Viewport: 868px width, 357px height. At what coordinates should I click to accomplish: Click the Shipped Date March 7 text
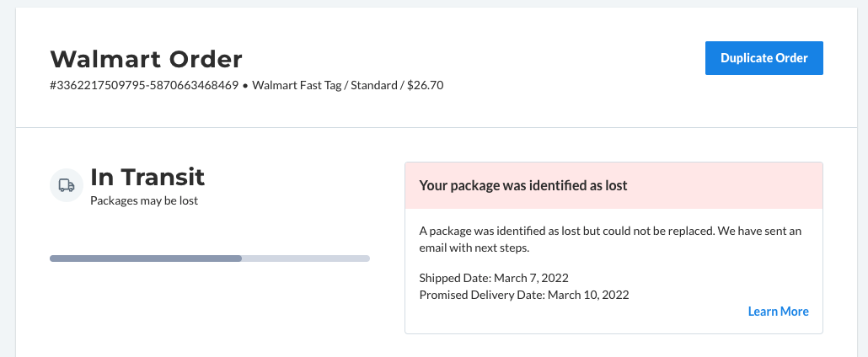click(494, 278)
